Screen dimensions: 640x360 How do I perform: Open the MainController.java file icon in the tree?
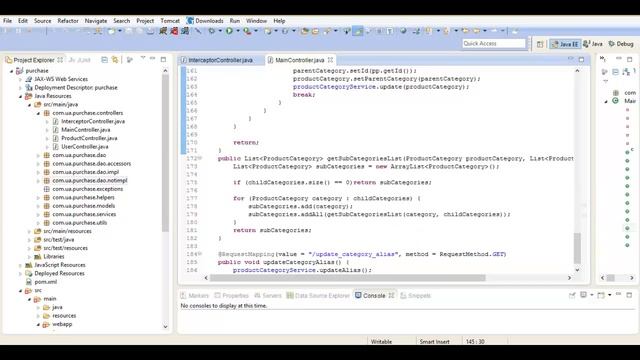56,130
